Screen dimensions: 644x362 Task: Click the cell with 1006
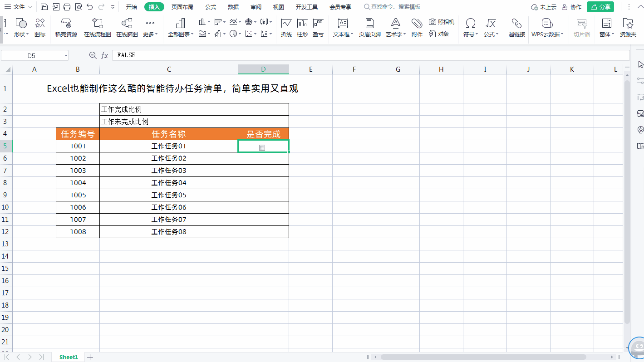(78, 207)
